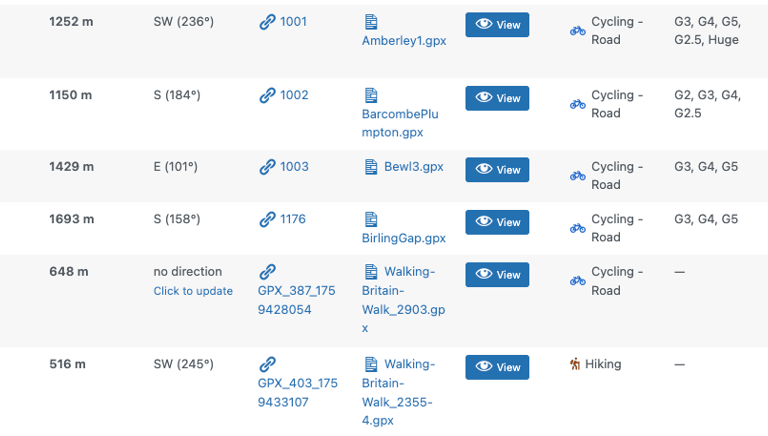Download BarcombePlumpton.gpx file

pyautogui.click(x=400, y=122)
